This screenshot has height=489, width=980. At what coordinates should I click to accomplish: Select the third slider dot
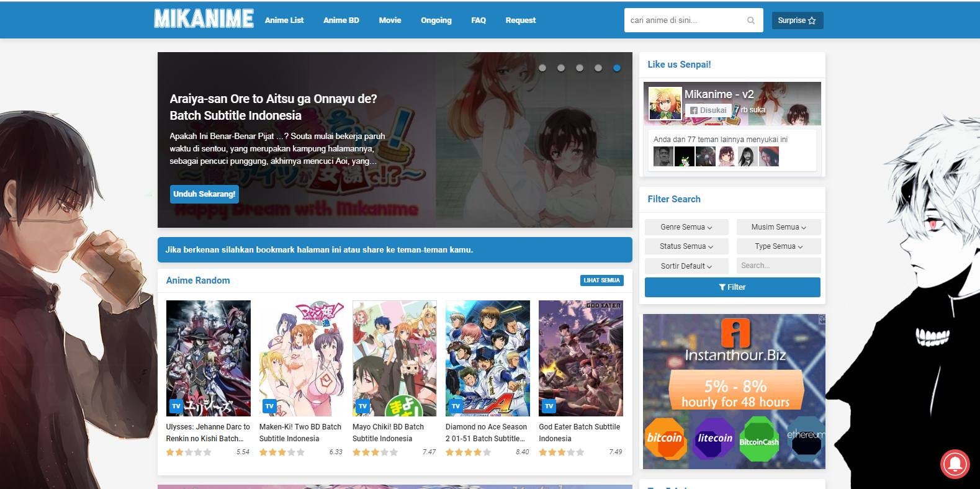(x=580, y=68)
